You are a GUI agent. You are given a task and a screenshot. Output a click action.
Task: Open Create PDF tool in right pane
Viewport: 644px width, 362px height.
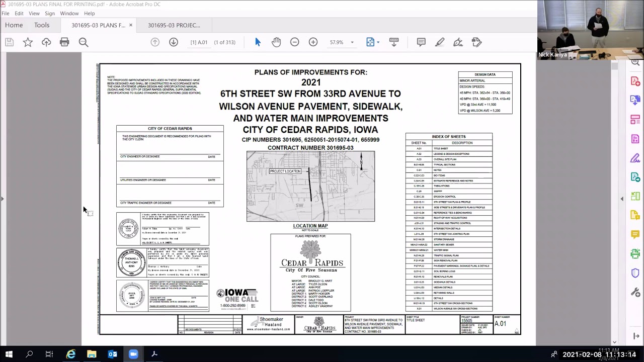[635, 81]
